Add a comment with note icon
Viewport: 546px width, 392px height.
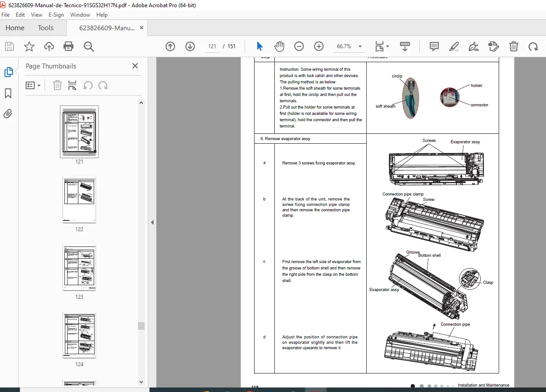pos(434,46)
